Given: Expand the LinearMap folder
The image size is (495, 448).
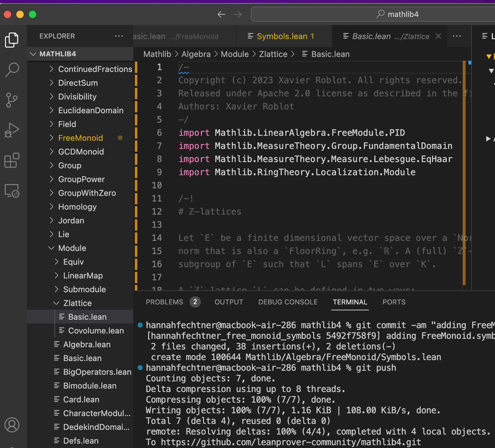Looking at the screenshot, I should [80, 276].
